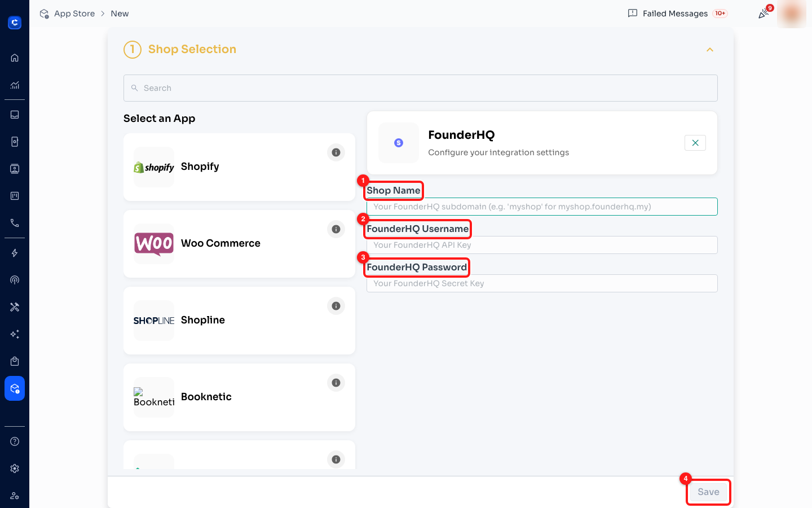Open the lightning bolt automation icon
This screenshot has width=812, height=508.
click(15, 253)
